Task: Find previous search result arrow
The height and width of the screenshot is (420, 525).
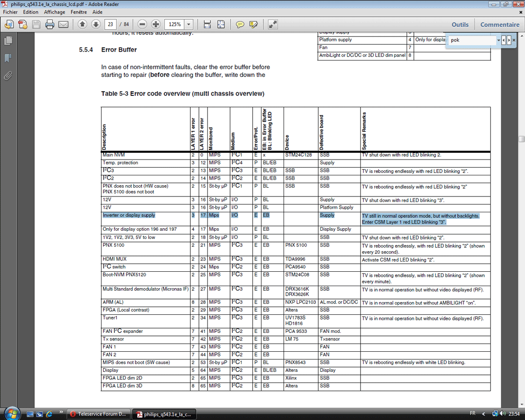Action: pyautogui.click(x=503, y=40)
